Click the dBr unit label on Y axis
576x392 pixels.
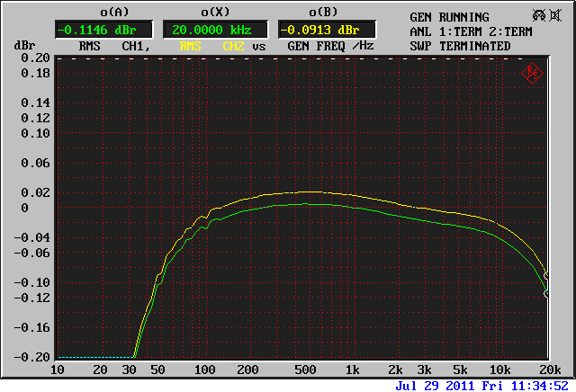pos(23,46)
